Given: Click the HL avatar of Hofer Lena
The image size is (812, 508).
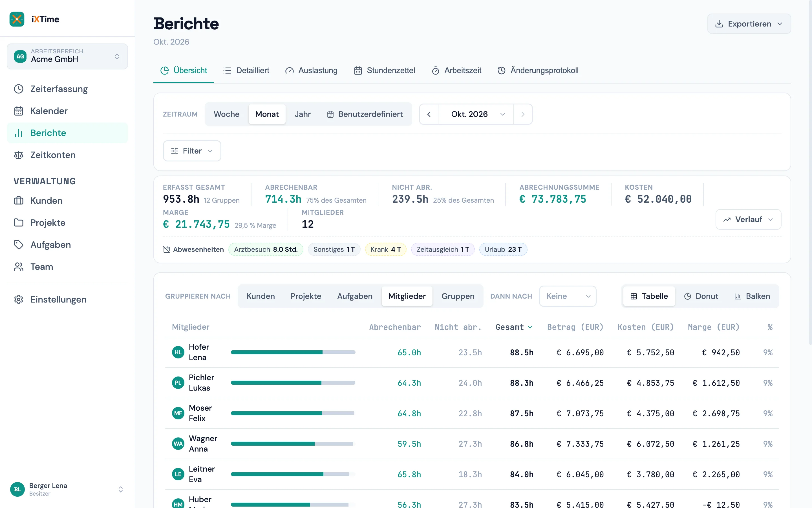Looking at the screenshot, I should [178, 352].
